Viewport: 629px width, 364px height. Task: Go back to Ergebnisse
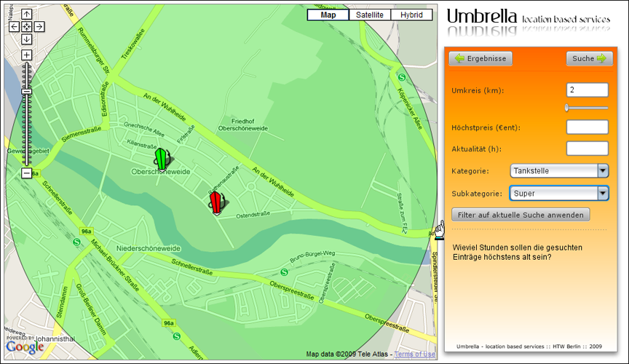coord(480,58)
